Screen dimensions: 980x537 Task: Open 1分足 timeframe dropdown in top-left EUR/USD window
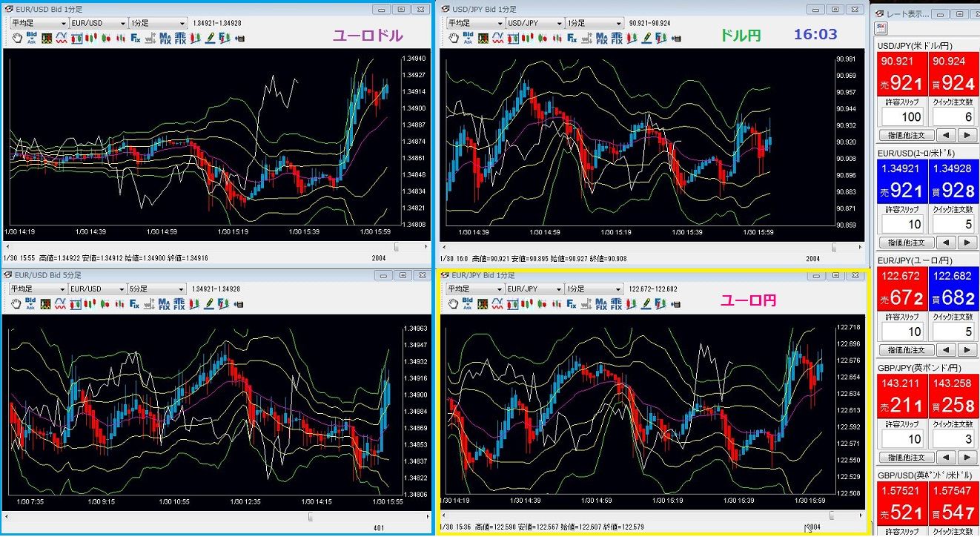[x=157, y=23]
